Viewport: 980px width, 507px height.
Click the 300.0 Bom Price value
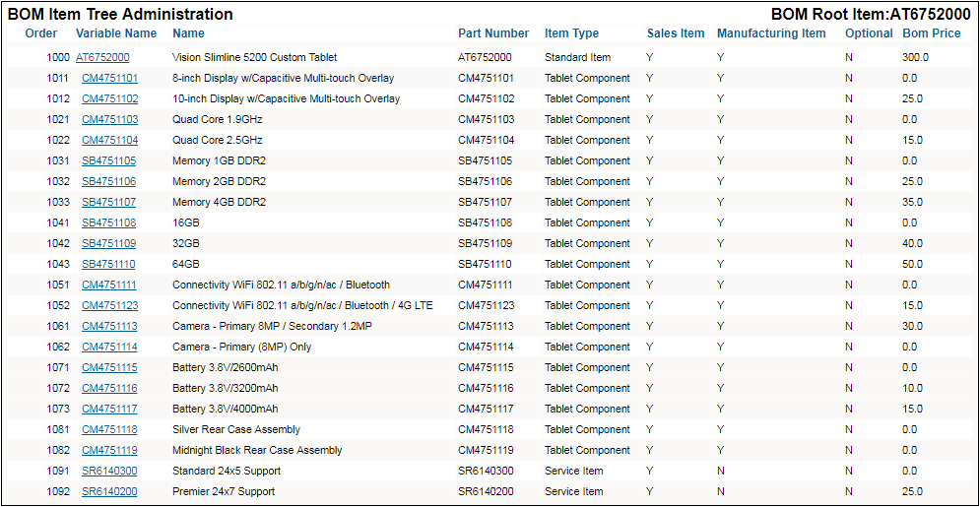[916, 57]
